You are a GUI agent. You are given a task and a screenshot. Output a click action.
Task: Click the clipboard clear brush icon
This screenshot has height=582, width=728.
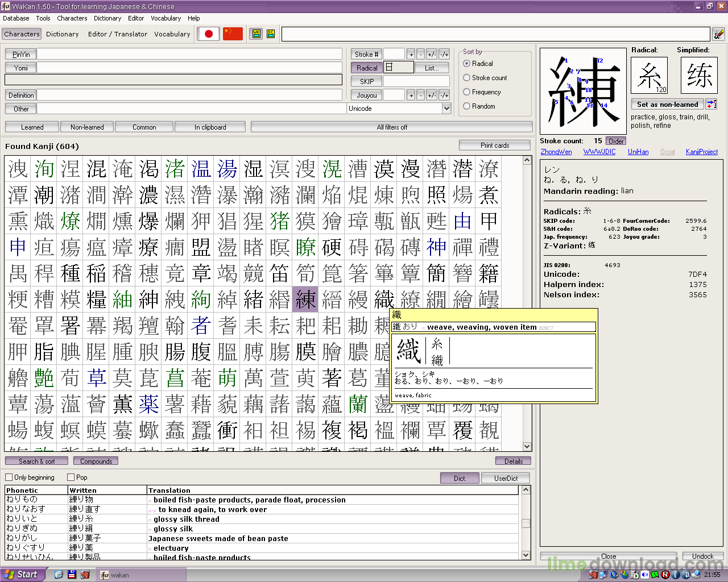coord(719,34)
